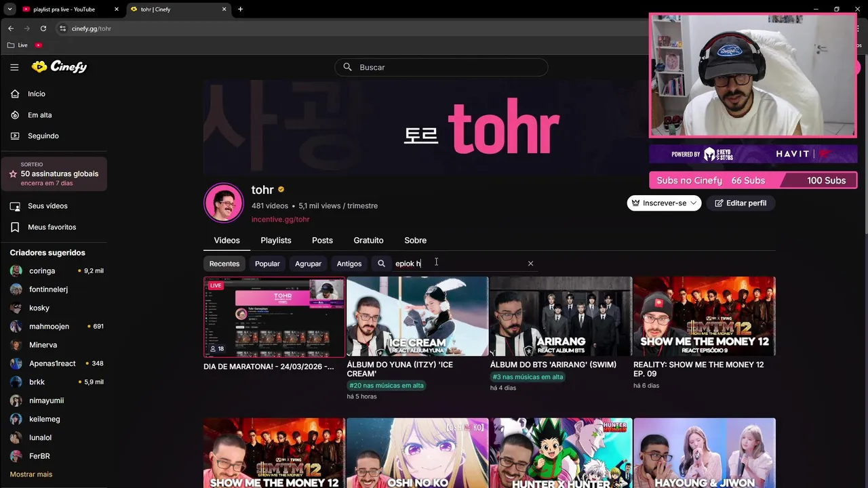Click the video filter field containing 'epiok h'
868x488 pixels.
point(458,264)
